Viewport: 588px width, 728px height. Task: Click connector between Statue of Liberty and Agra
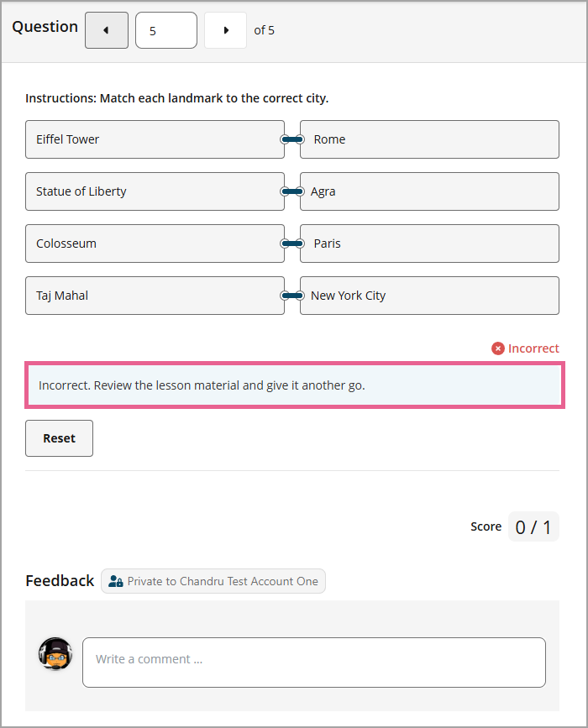[x=292, y=191]
